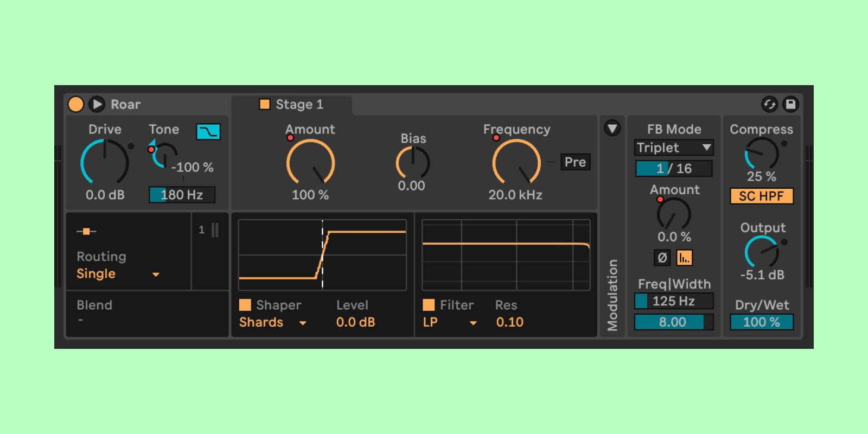Image resolution: width=868 pixels, height=434 pixels.
Task: Click the Output -5.1 dB value
Action: pyautogui.click(x=762, y=275)
